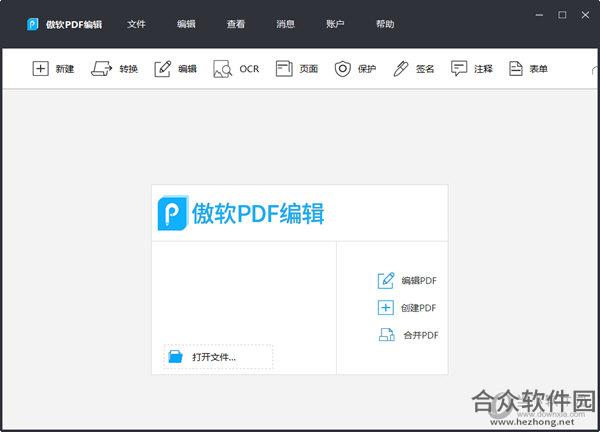Open the 账户 menu

click(335, 24)
